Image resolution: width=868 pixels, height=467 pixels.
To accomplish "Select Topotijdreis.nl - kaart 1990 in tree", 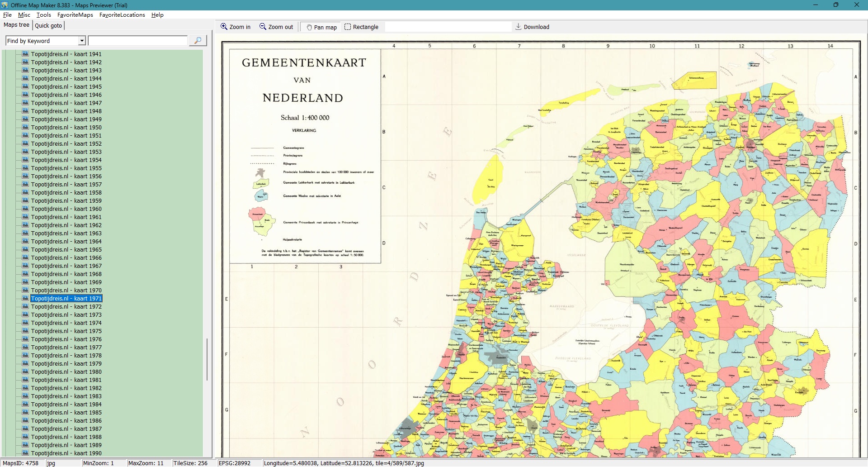I will pos(66,453).
